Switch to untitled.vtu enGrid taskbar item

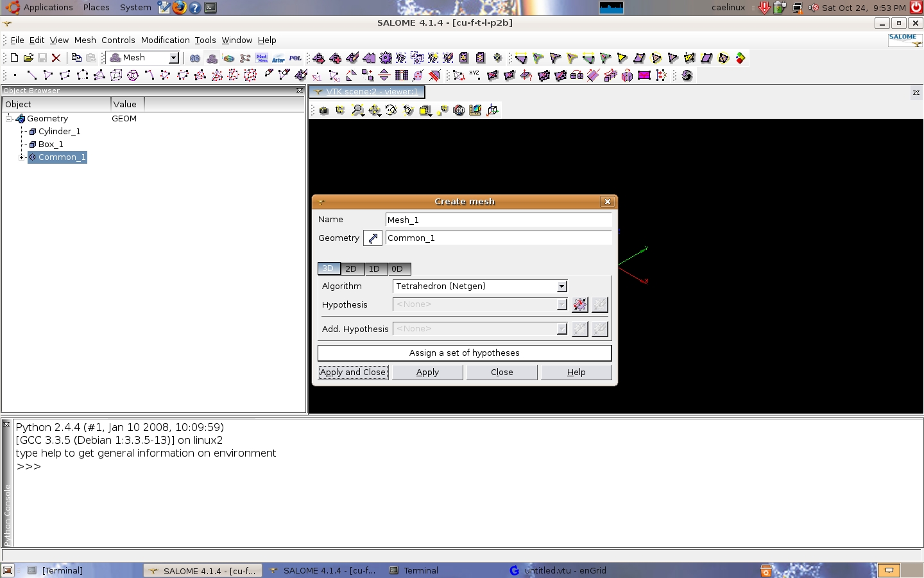click(x=565, y=570)
